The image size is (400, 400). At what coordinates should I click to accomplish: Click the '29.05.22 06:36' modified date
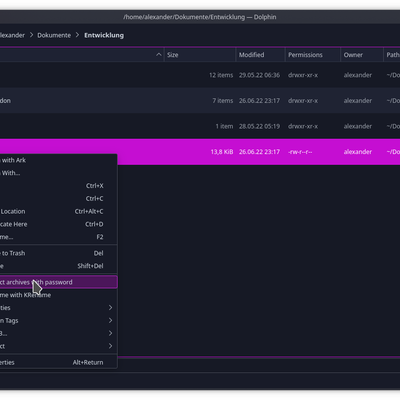(259, 75)
